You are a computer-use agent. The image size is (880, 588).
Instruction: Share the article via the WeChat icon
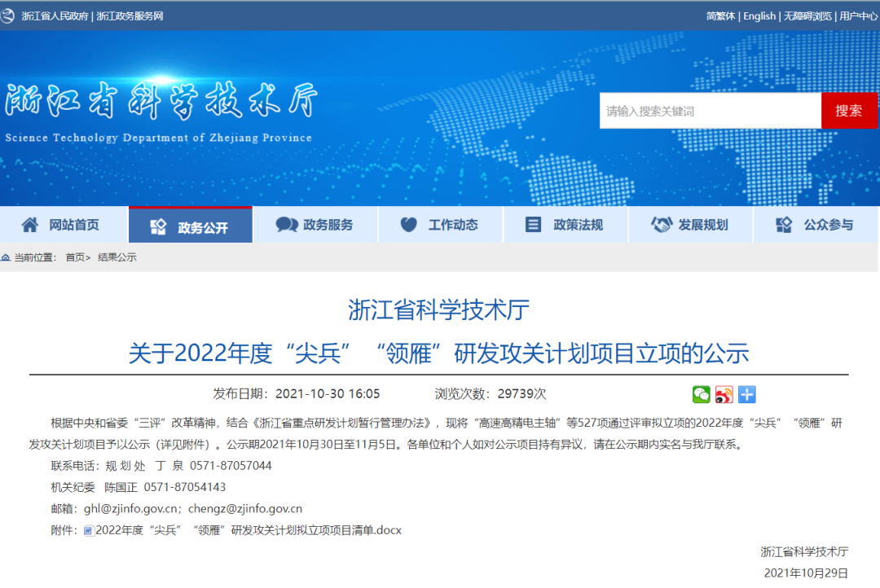click(x=702, y=394)
